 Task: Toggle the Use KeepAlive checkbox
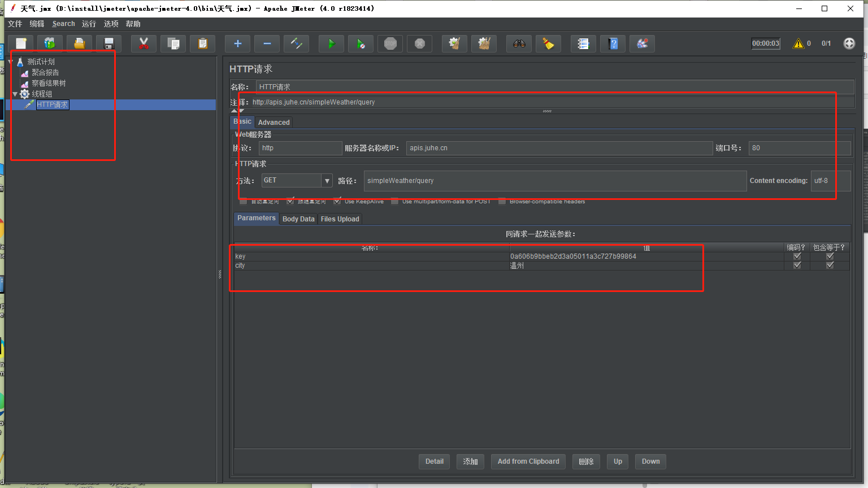click(337, 202)
